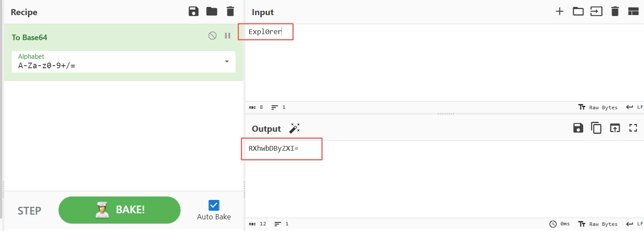Screen dimensions: 644x231
Task: Click the STEP button
Action: click(29, 211)
